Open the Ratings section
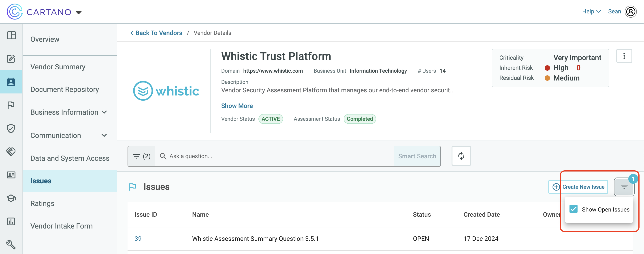Screen dimensions: 644x254 (42, 203)
